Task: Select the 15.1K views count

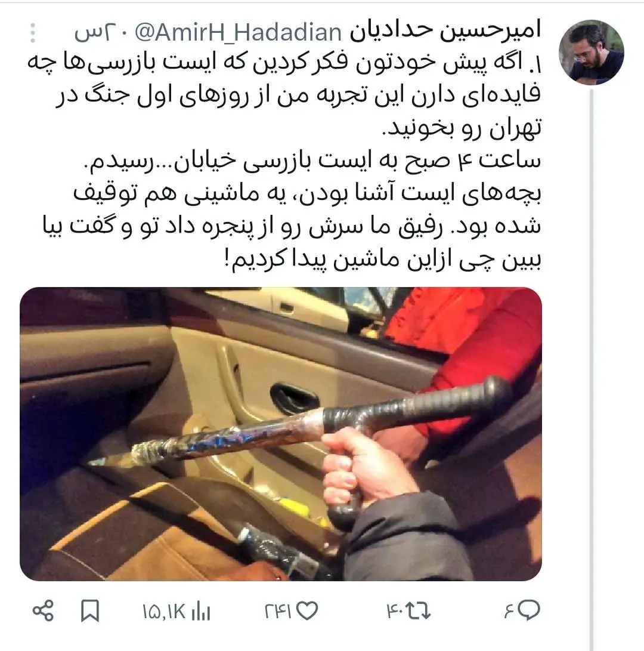Action: [x=164, y=612]
